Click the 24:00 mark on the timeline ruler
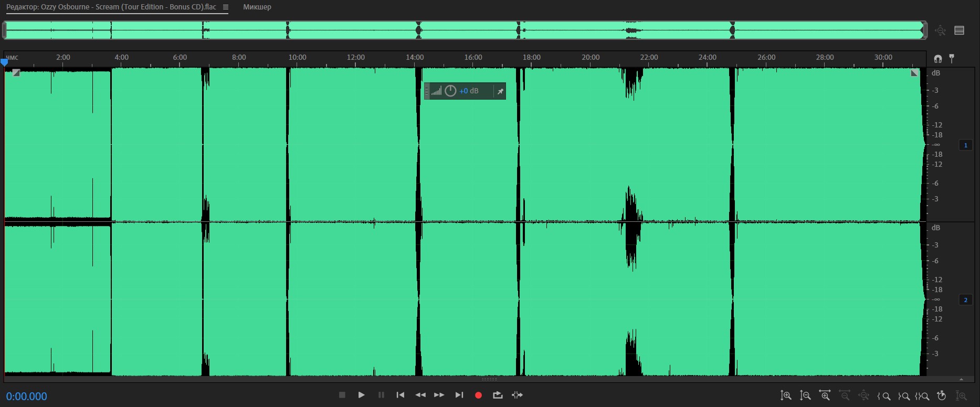Image resolution: width=980 pixels, height=407 pixels. coord(707,57)
